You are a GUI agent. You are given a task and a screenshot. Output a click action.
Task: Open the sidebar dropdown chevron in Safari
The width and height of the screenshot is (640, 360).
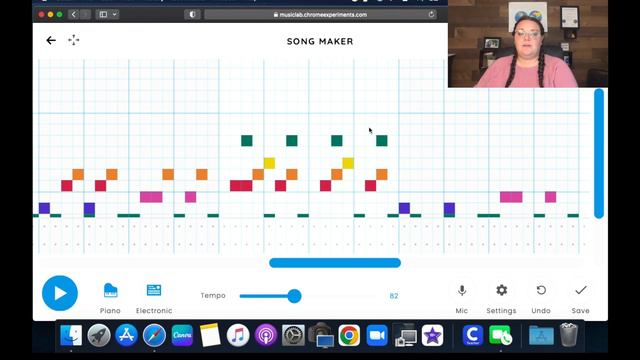(115, 15)
